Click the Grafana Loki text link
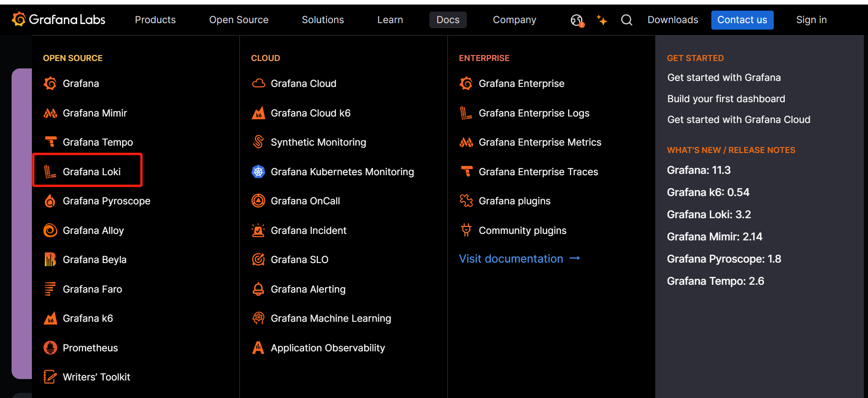 [x=92, y=172]
